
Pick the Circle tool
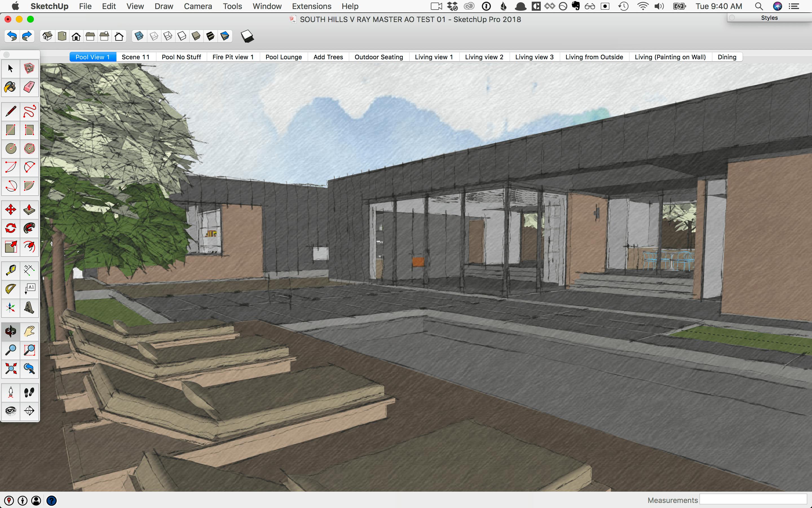pyautogui.click(x=11, y=148)
